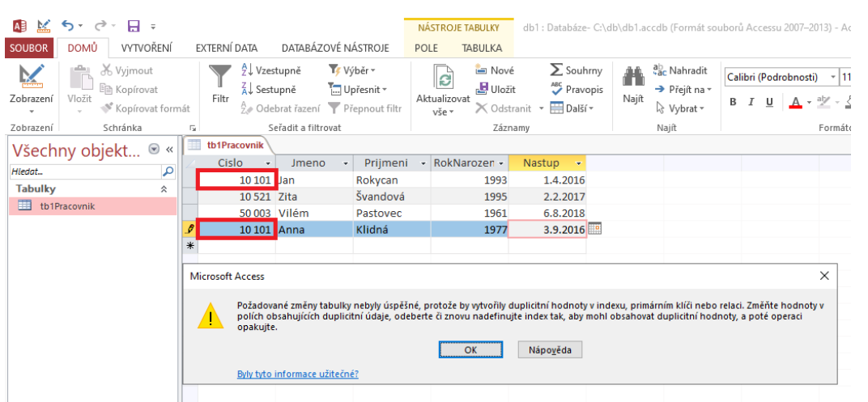This screenshot has height=402, width=868.
Task: Open the Cislo column header dropdown
Action: (269, 163)
